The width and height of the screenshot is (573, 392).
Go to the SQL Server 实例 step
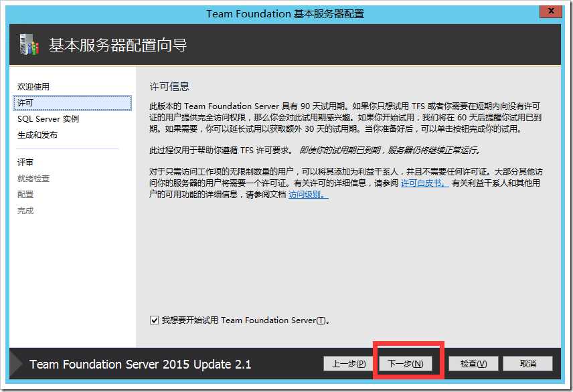[48, 119]
